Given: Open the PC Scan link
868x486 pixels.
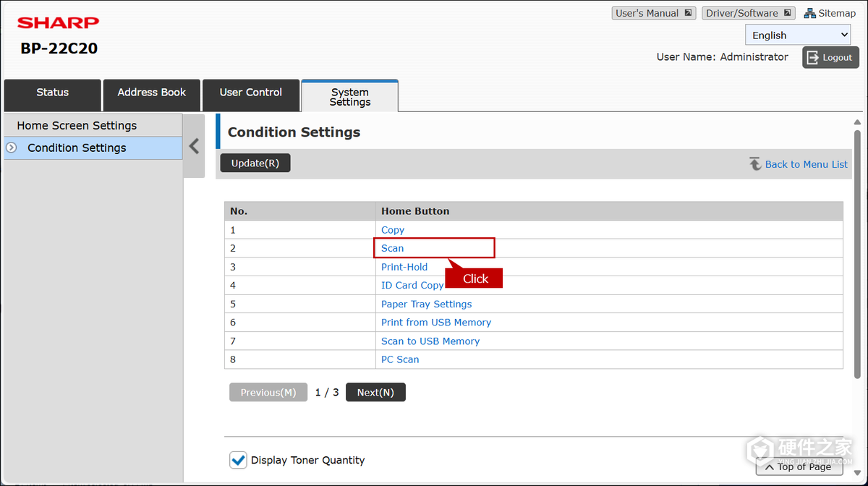Looking at the screenshot, I should click(x=400, y=359).
